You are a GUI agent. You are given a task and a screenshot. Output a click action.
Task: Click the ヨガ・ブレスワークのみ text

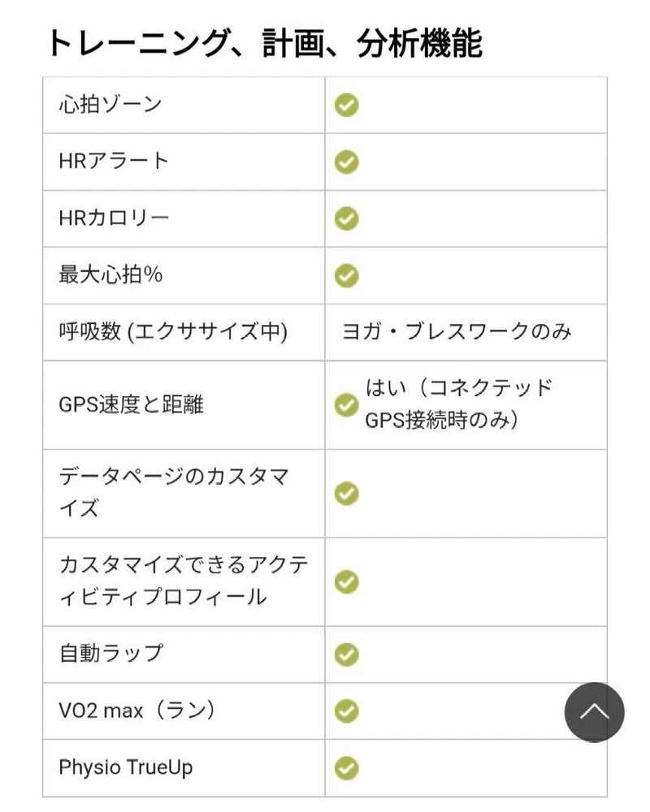[x=457, y=332]
